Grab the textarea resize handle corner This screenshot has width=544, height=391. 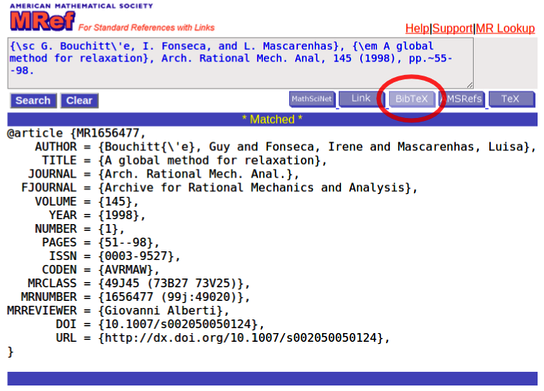coord(469,85)
